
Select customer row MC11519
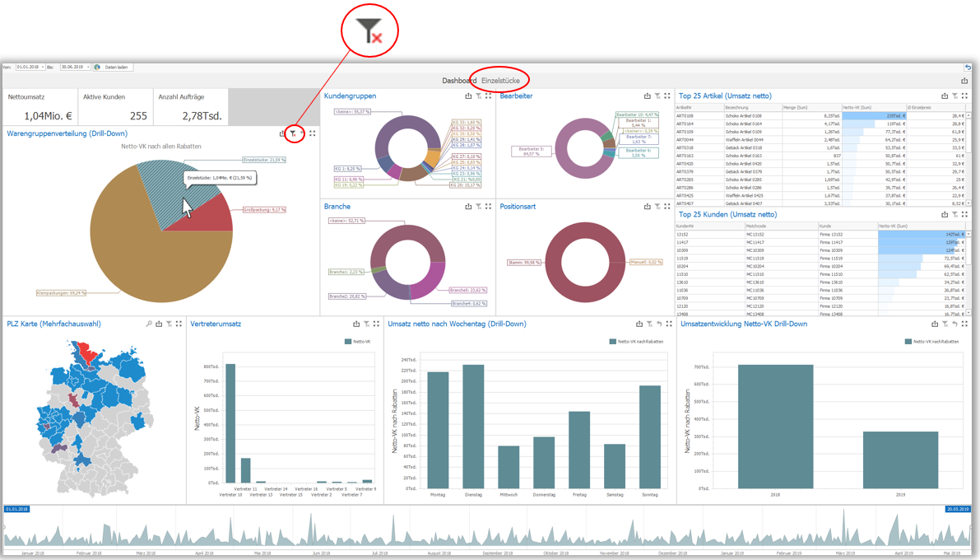[820, 258]
